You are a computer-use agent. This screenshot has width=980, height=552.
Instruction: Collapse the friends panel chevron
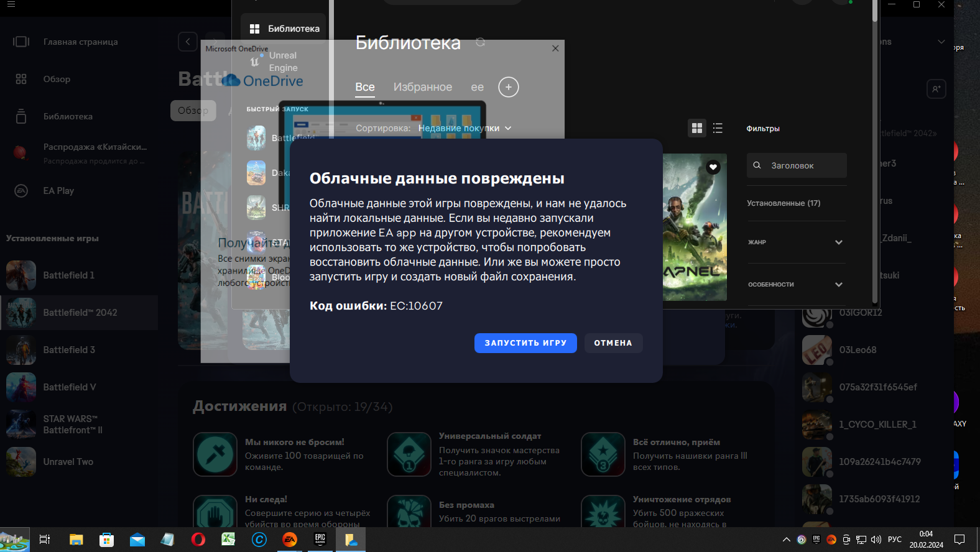click(941, 42)
